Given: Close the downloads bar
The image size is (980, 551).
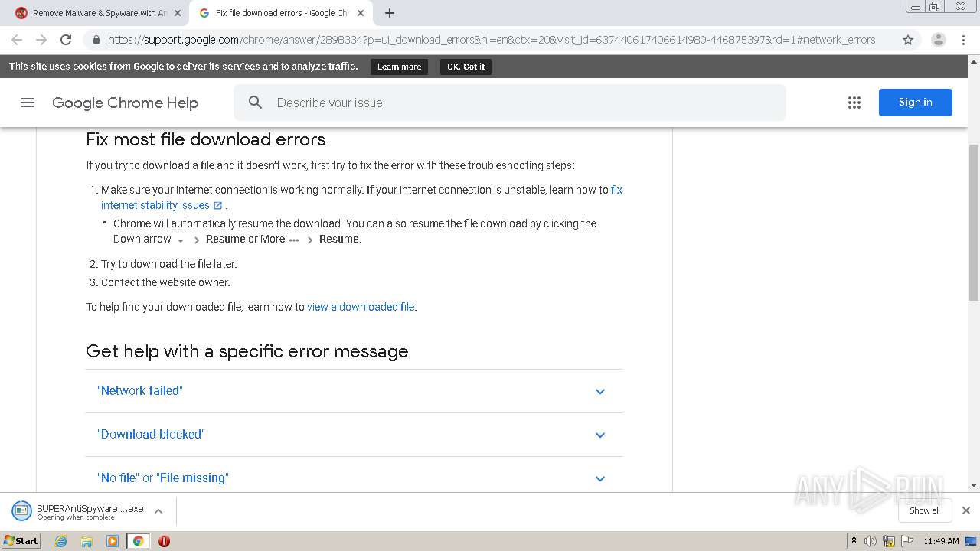Looking at the screenshot, I should tap(966, 510).
